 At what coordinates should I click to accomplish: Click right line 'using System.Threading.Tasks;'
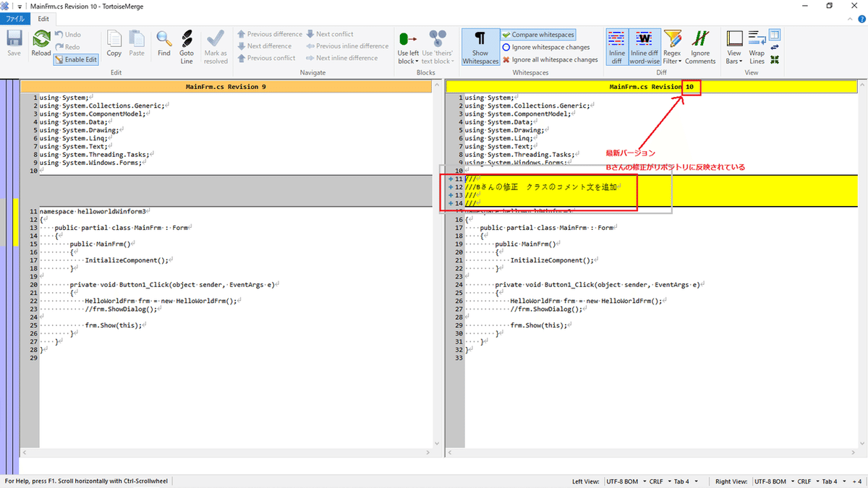(x=520, y=154)
